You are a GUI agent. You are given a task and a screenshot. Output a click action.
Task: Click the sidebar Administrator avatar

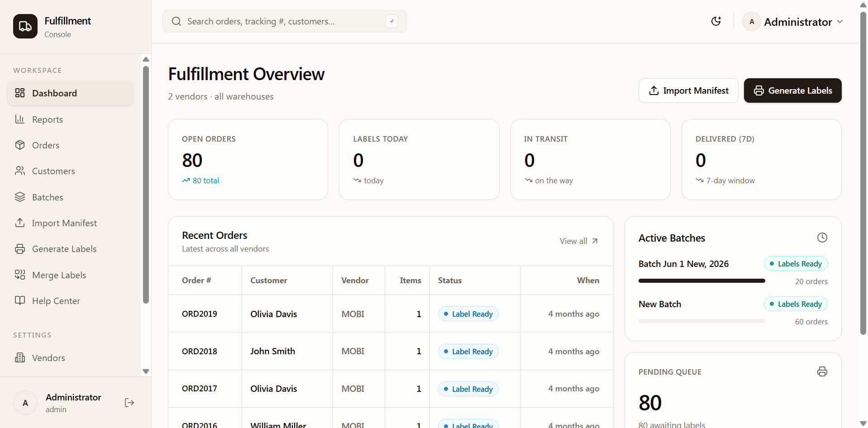click(x=25, y=403)
